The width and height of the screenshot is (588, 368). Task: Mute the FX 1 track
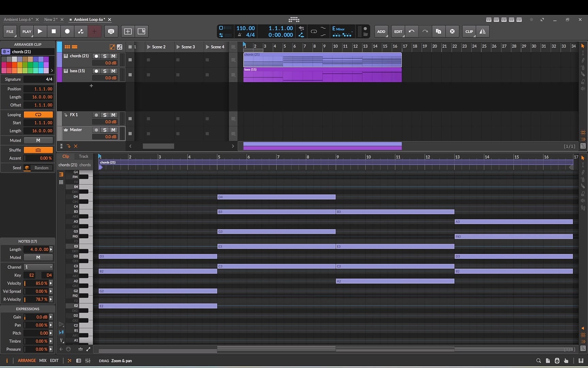pos(113,115)
